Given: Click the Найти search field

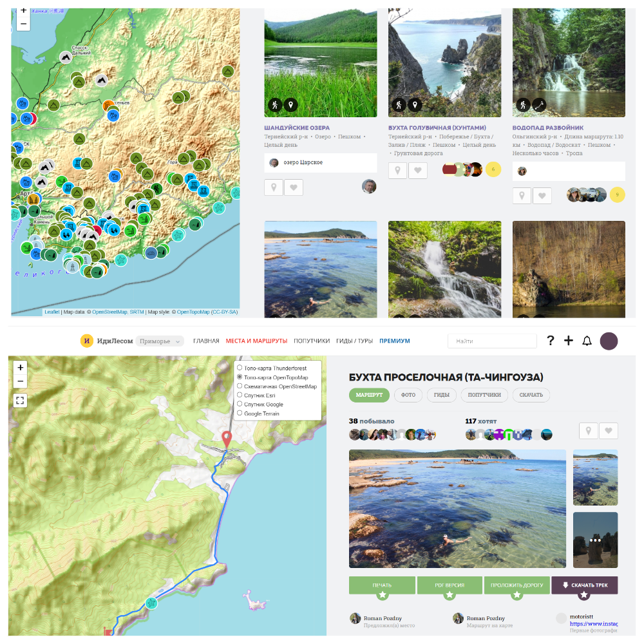Looking at the screenshot, I should click(492, 341).
